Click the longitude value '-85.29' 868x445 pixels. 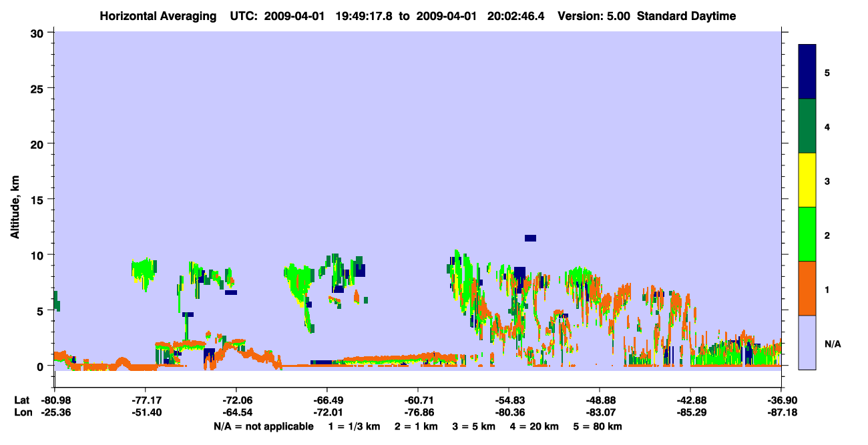point(690,413)
